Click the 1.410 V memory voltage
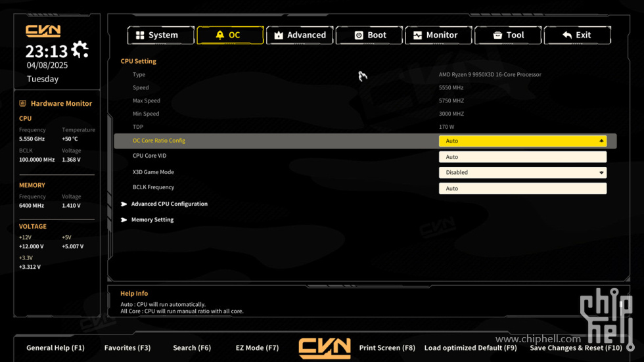Viewport: 644px width, 362px height. [71, 206]
